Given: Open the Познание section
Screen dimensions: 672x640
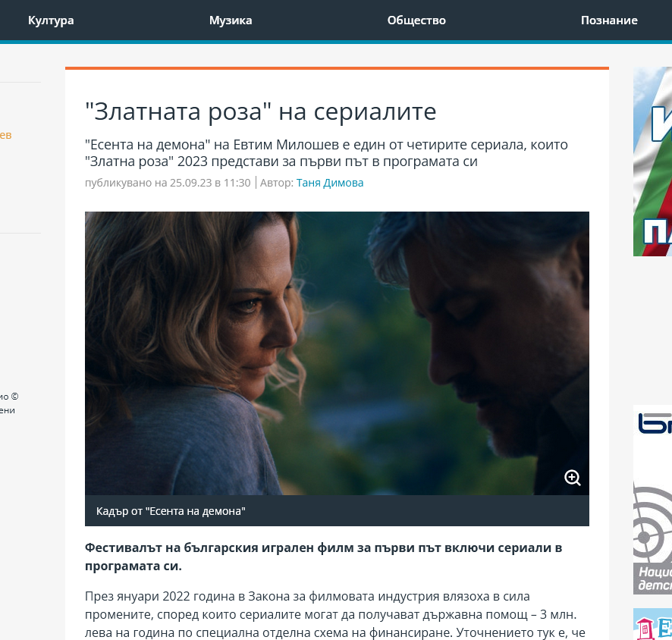Looking at the screenshot, I should pos(609,20).
